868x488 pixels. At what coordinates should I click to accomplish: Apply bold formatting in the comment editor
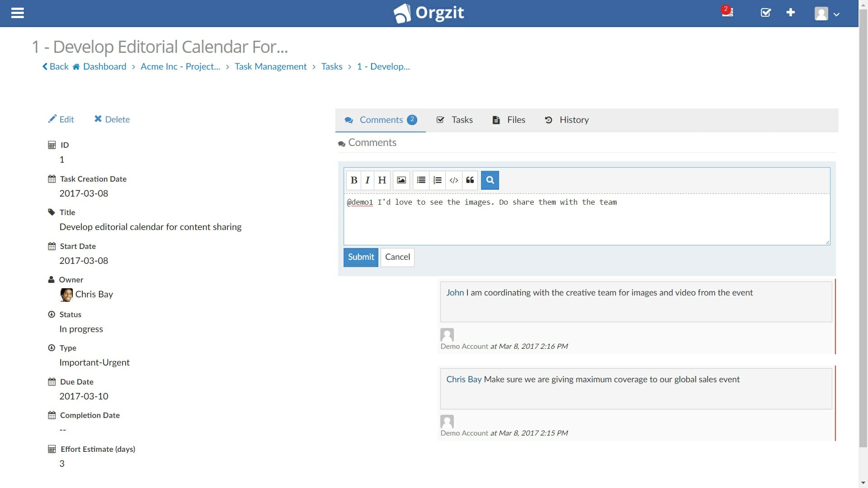click(x=354, y=180)
